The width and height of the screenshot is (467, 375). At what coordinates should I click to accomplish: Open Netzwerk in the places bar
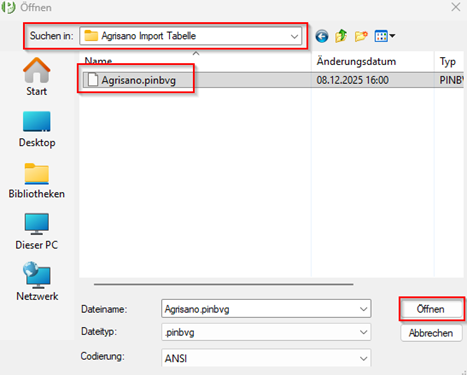(37, 282)
